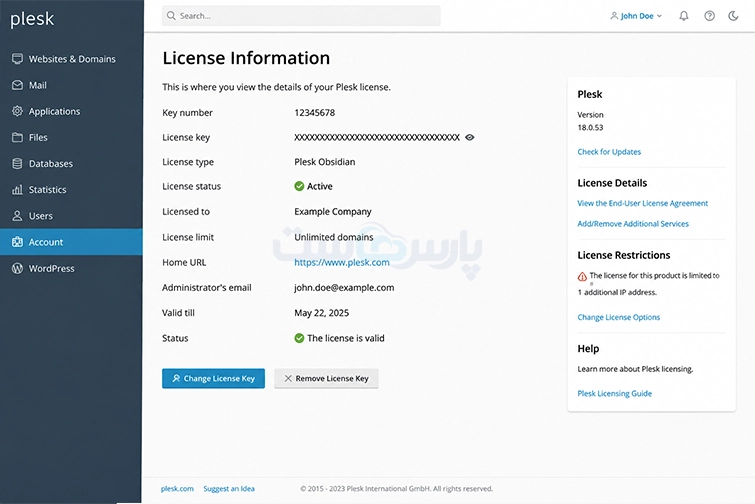The height and width of the screenshot is (504, 755).
Task: Click Unlimited domains value
Action: [334, 237]
